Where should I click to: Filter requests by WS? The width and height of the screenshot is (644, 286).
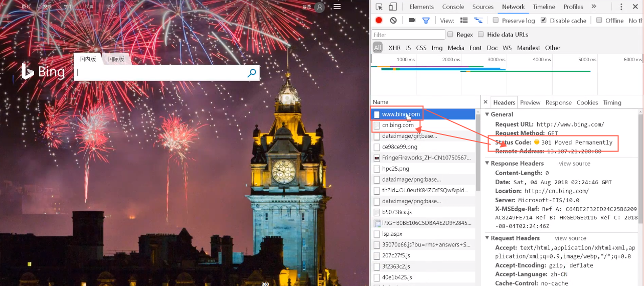tap(507, 48)
